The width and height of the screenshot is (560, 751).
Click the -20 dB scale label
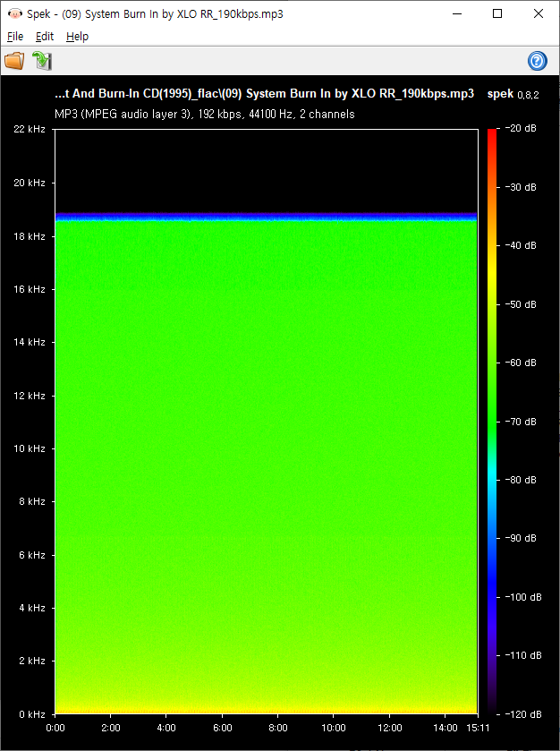coord(521,128)
